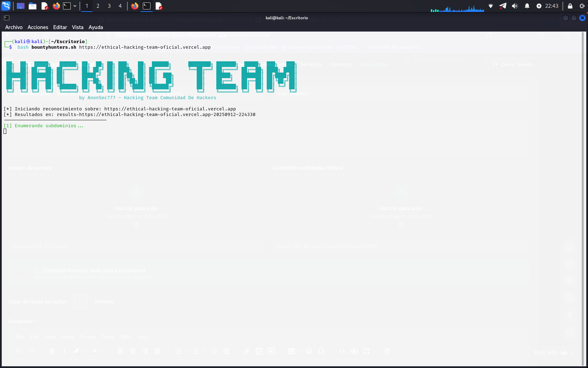Click the Insert link icon in the editor toolbar
This screenshot has width=588, height=368.
pyautogui.click(x=247, y=351)
